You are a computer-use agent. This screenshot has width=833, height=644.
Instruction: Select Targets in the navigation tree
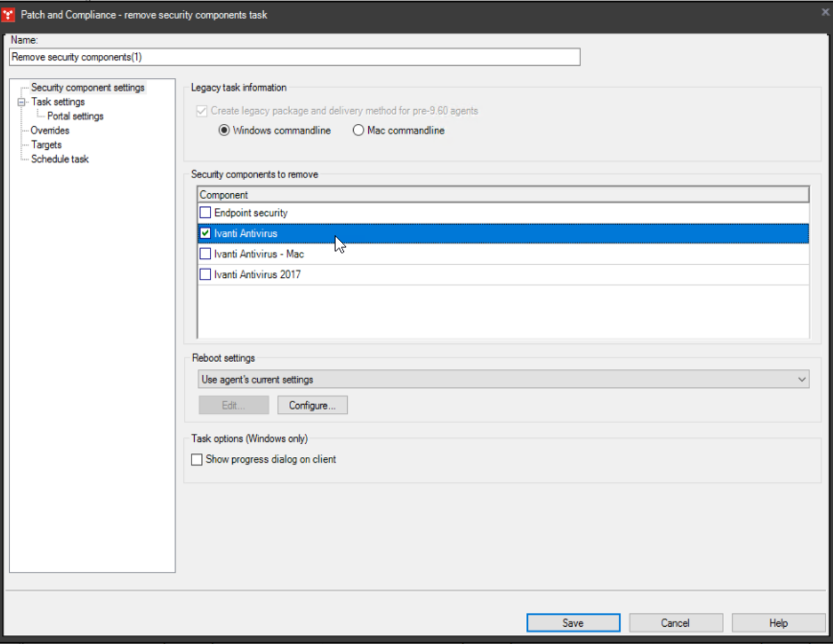tap(45, 145)
